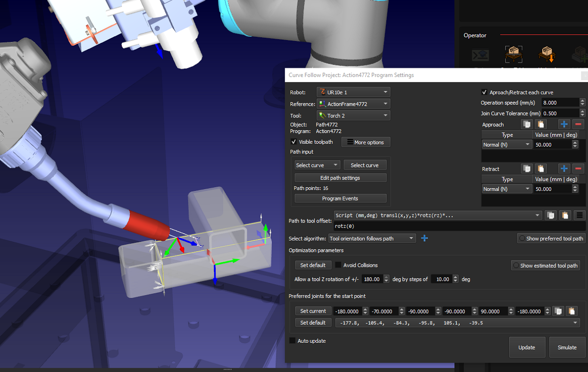The image size is (588, 372).
Task: Toggle Show preferred tool path
Action: (522, 239)
